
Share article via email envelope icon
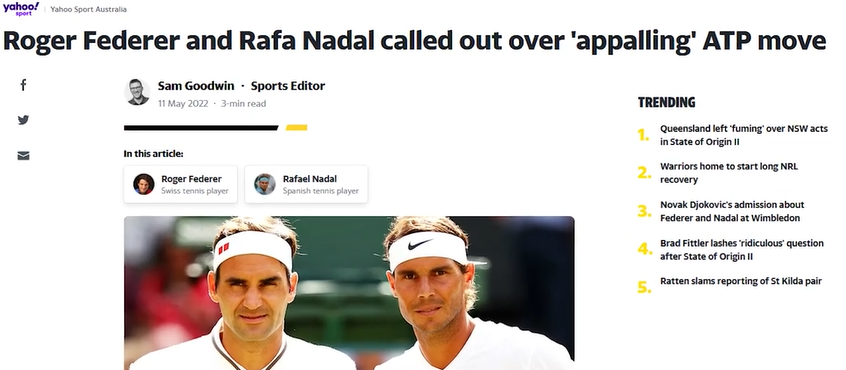(x=23, y=156)
